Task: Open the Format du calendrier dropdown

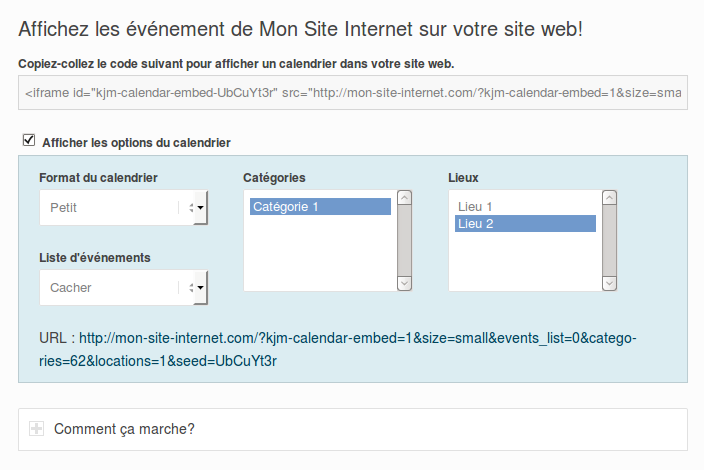Action: [123, 207]
